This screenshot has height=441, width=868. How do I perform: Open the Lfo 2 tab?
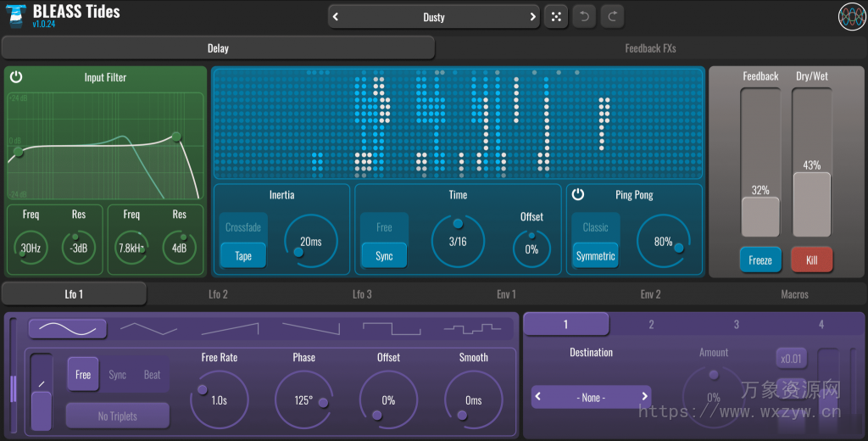218,294
